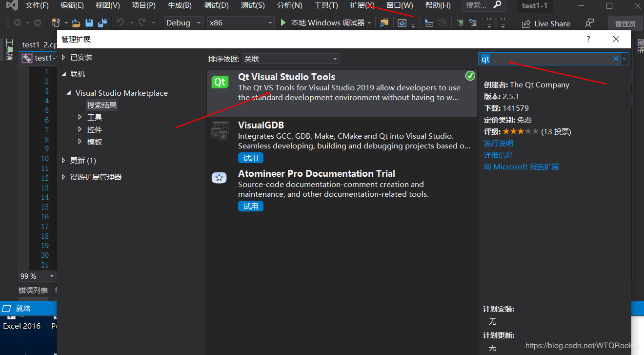Click the 试用 button for VisualGDB
The height and width of the screenshot is (355, 644).
coord(251,158)
